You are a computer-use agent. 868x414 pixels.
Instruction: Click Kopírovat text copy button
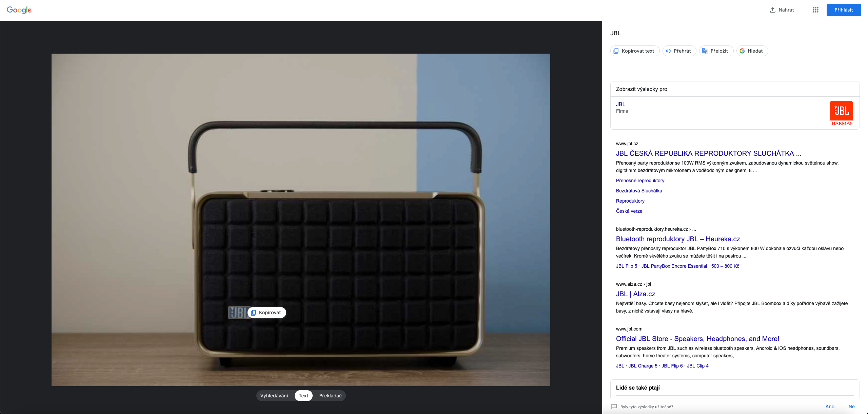634,51
